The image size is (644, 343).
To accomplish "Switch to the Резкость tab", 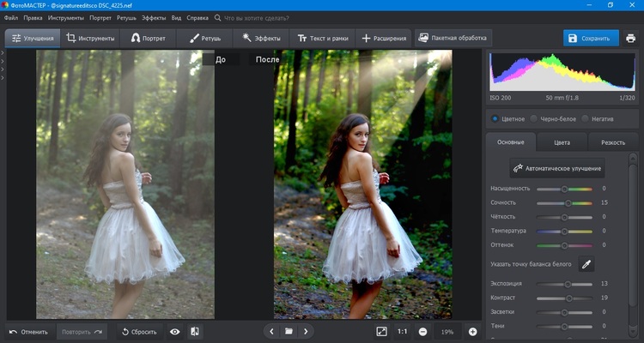I will click(613, 142).
